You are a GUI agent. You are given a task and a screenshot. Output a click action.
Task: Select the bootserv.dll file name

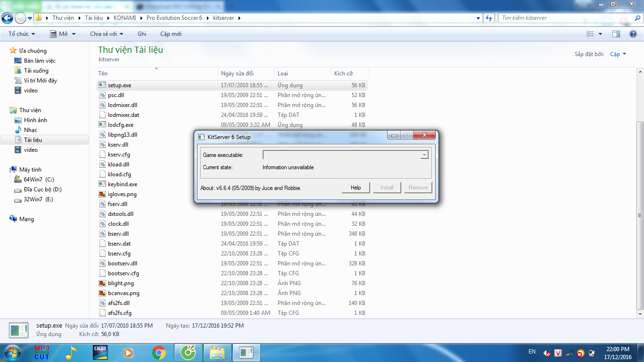(x=123, y=263)
